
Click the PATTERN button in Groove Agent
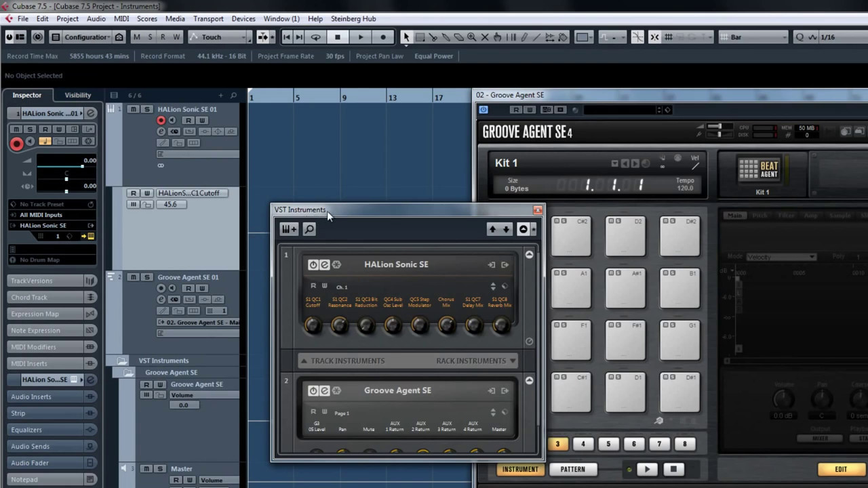pyautogui.click(x=572, y=469)
